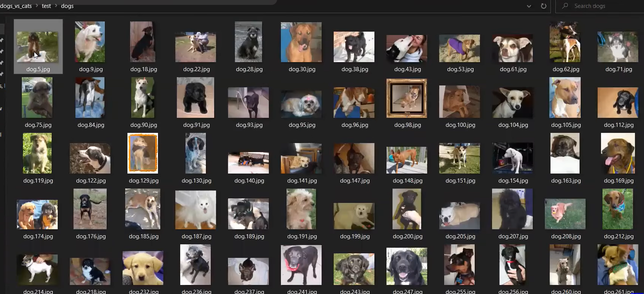Select the dog.208.jpg thumbnail

[565, 214]
